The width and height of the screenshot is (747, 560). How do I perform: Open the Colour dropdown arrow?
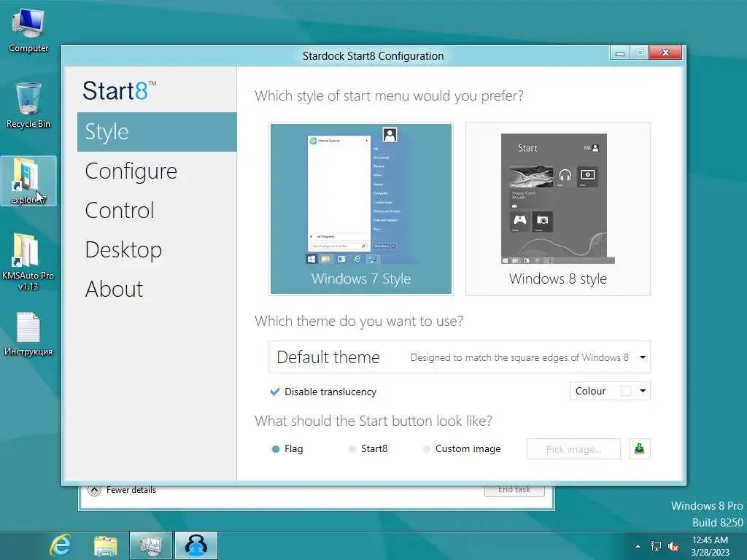[x=643, y=391]
